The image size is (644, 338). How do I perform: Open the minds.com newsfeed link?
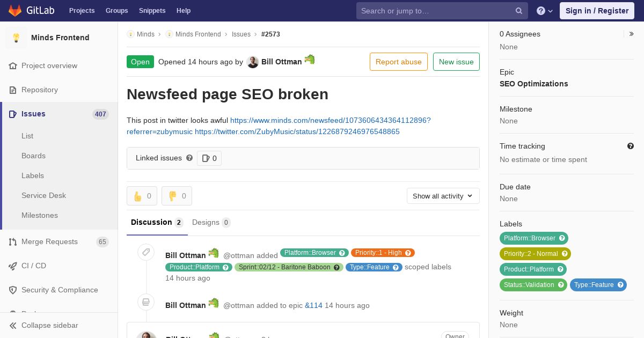331,120
